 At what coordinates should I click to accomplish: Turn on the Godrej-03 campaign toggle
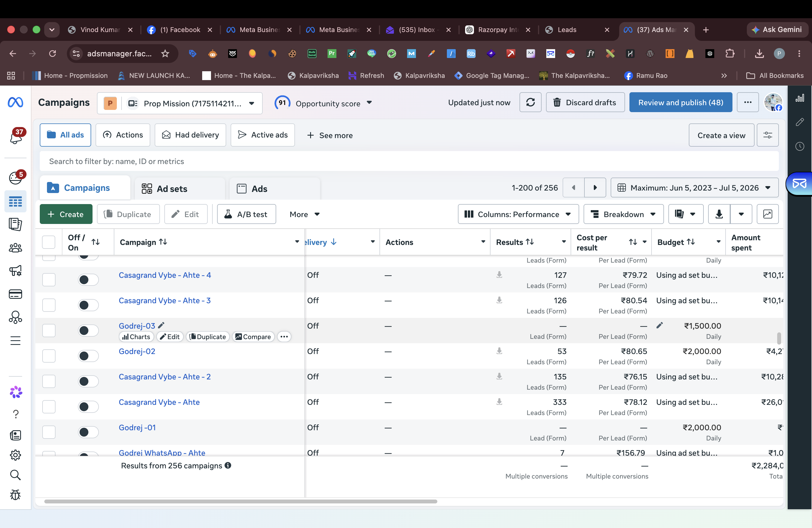pos(88,331)
